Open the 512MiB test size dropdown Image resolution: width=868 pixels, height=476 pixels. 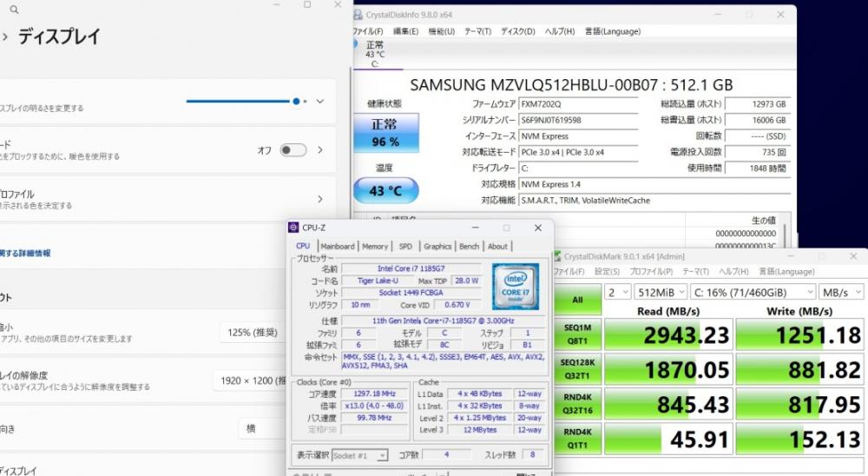point(661,293)
